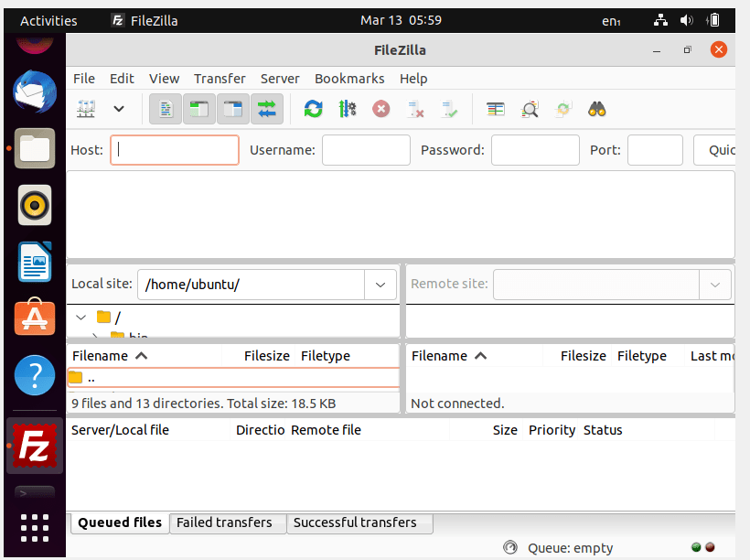Sort remote files by Filesize column
Screen dimensions: 750x560
tap(577, 356)
